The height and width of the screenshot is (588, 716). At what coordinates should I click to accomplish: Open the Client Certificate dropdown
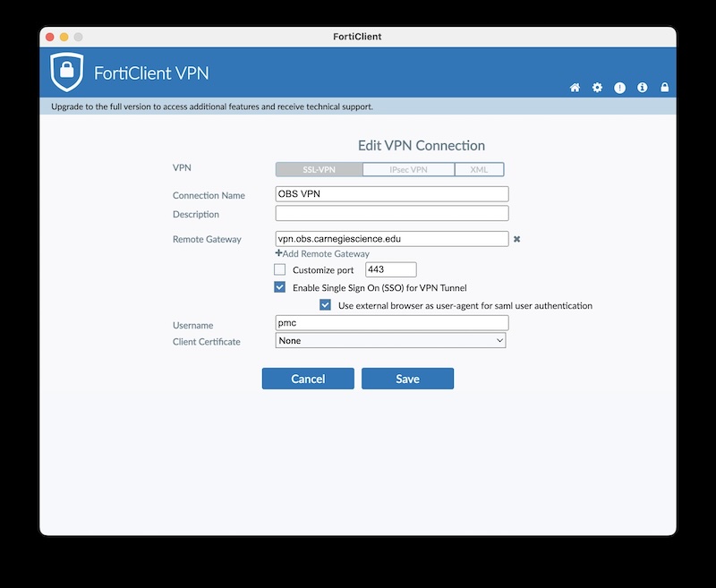click(390, 341)
